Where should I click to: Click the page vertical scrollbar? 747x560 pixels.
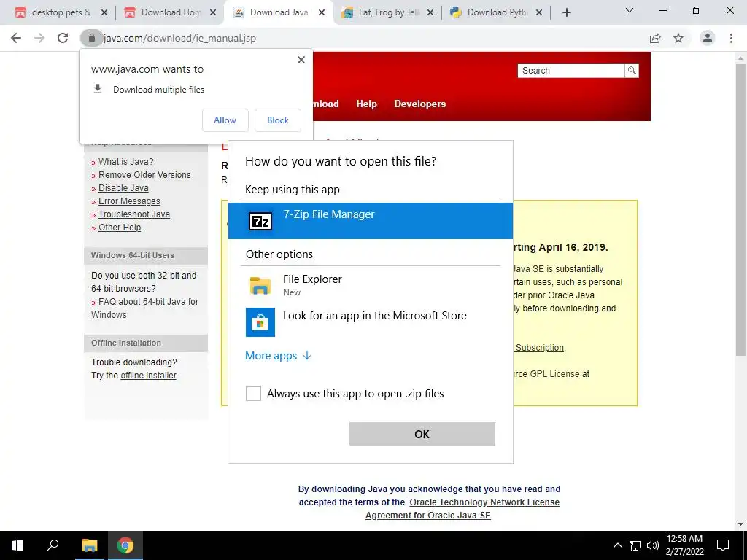point(740,209)
